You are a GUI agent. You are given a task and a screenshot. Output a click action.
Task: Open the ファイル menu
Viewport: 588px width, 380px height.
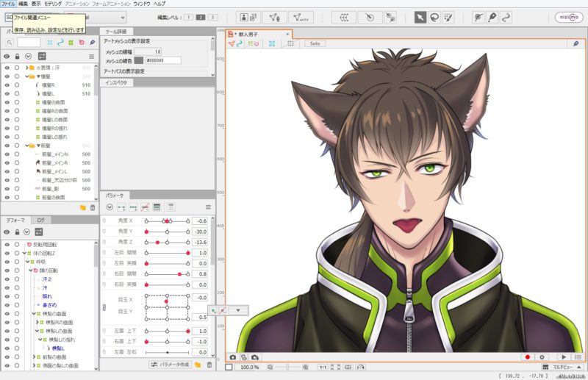coord(8,4)
